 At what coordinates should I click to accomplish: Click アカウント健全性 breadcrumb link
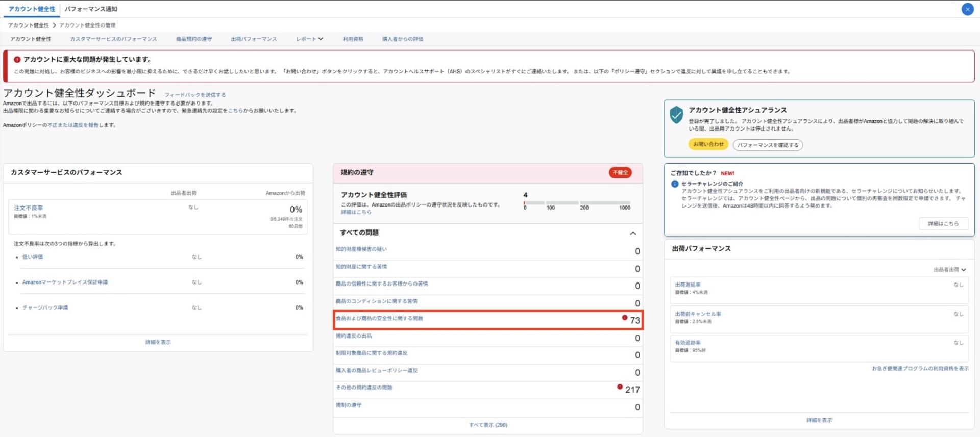[x=29, y=25]
